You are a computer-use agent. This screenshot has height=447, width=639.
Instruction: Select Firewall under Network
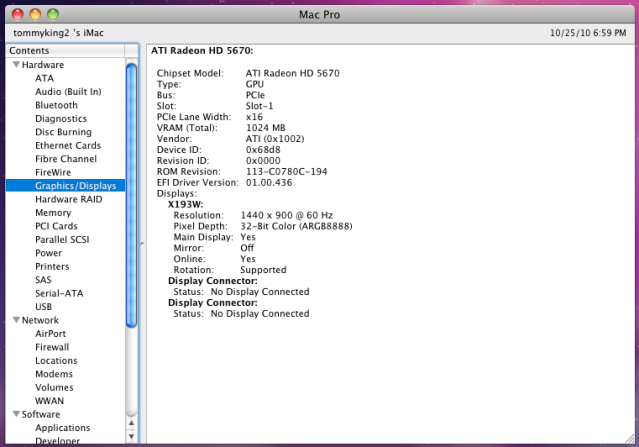[53, 347]
